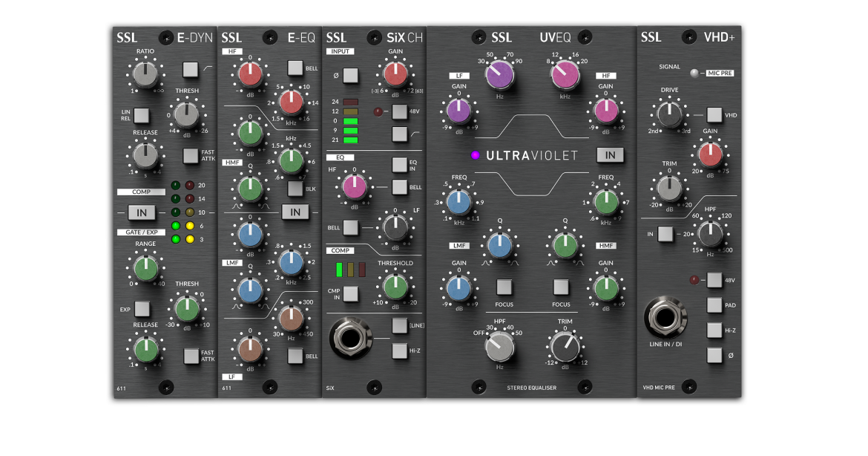This screenshot has width=868, height=456.
Task: Click the brown LF Hz frequency knob on E-EQ
Action: click(x=291, y=318)
